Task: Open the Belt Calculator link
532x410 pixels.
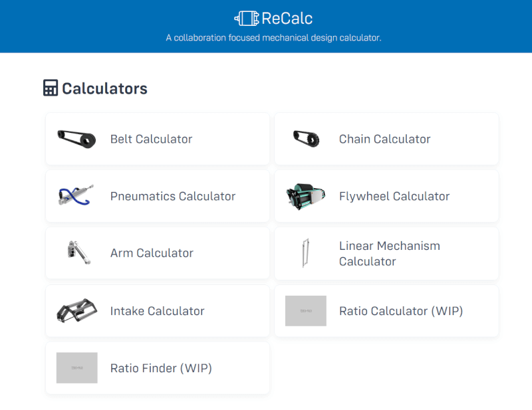Action: tap(152, 139)
